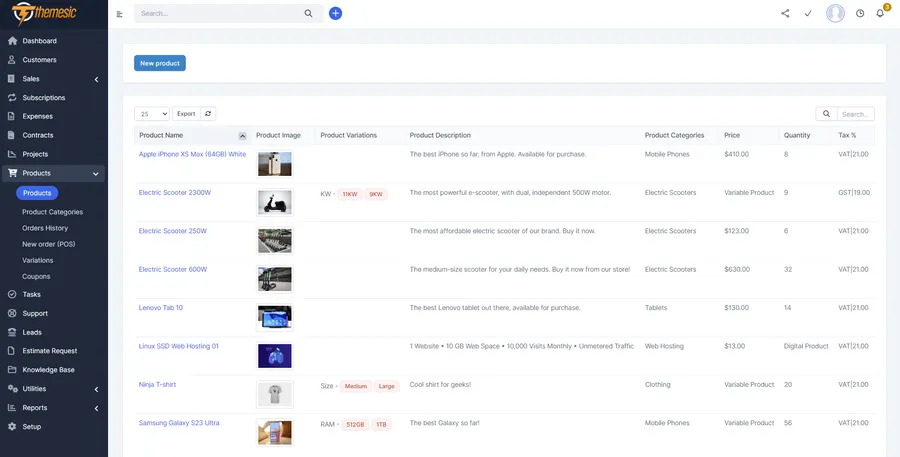Click the Customers person icon
This screenshot has width=900, height=457.
point(11,60)
